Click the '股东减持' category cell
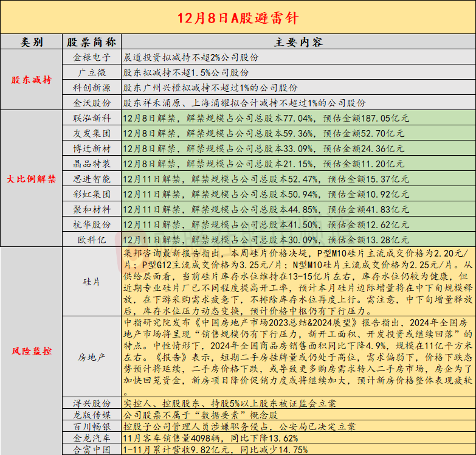Viewport: 476px width, 455px height. click(x=32, y=80)
